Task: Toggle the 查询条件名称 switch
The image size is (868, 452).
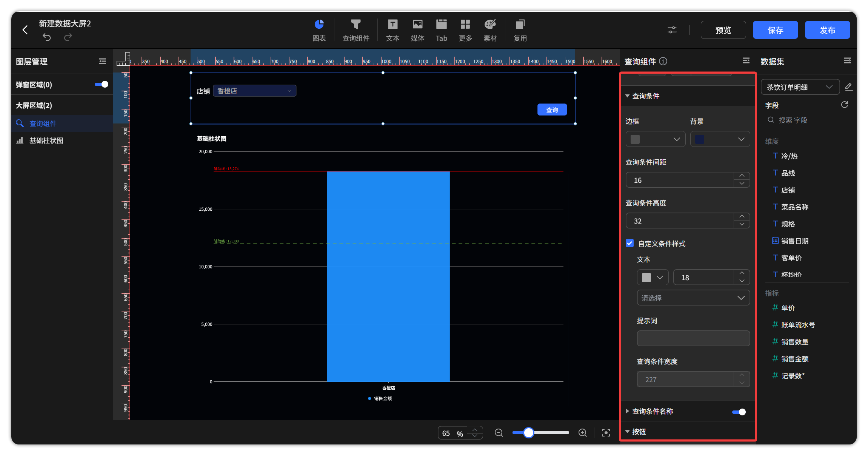Action: (739, 412)
